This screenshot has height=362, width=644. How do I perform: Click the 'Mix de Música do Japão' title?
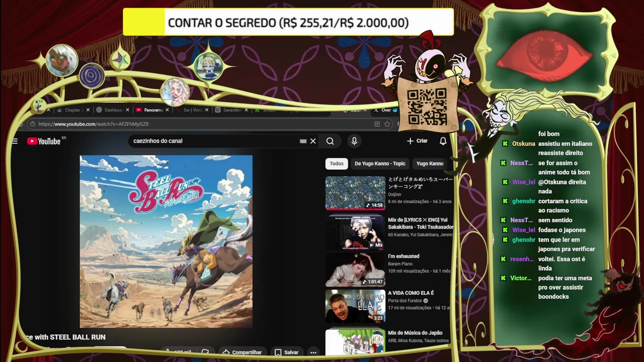click(415, 333)
